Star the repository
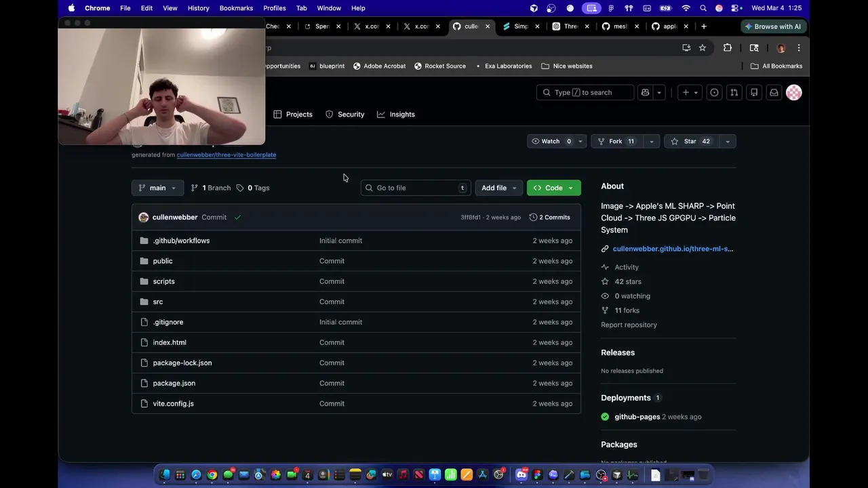868x488 pixels. pos(692,141)
